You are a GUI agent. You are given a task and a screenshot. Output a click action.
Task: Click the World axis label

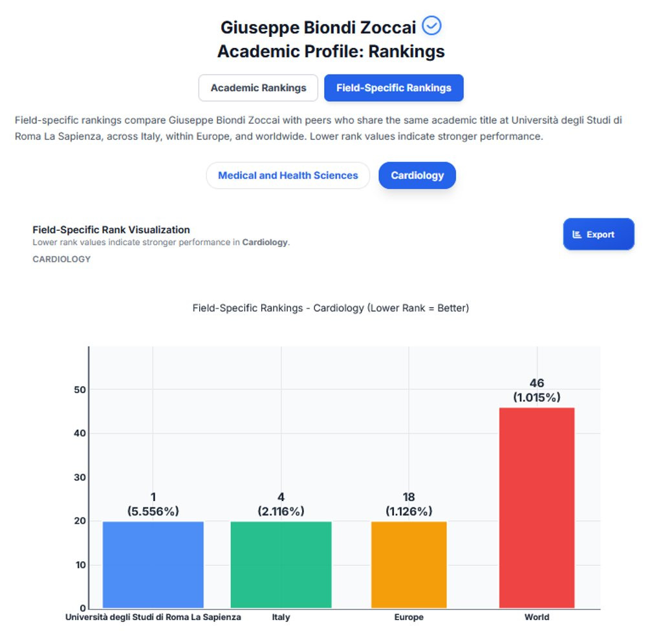pyautogui.click(x=537, y=617)
